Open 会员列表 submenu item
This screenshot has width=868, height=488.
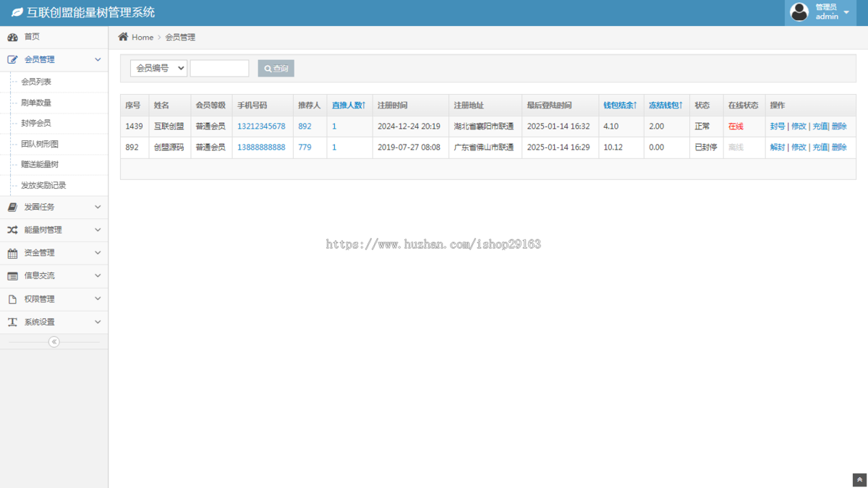[x=36, y=82]
